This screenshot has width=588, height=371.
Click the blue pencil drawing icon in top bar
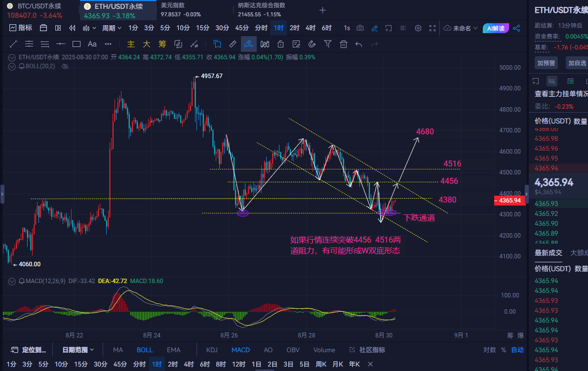[374, 28]
